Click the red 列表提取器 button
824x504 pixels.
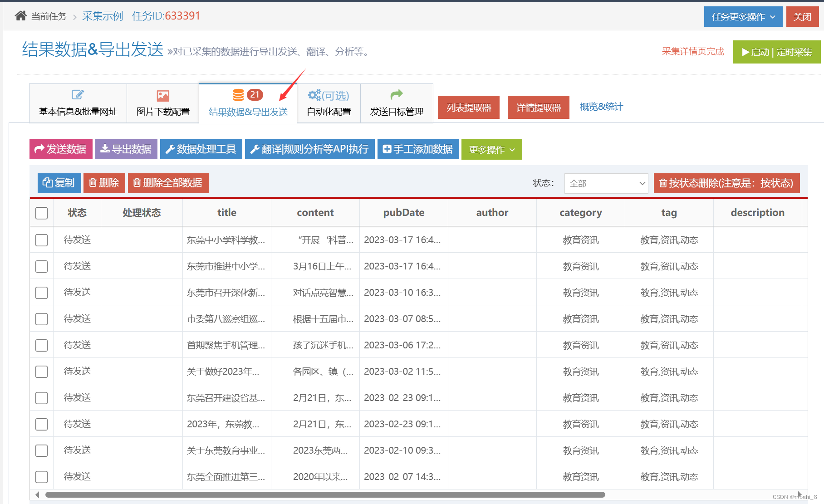coord(469,108)
